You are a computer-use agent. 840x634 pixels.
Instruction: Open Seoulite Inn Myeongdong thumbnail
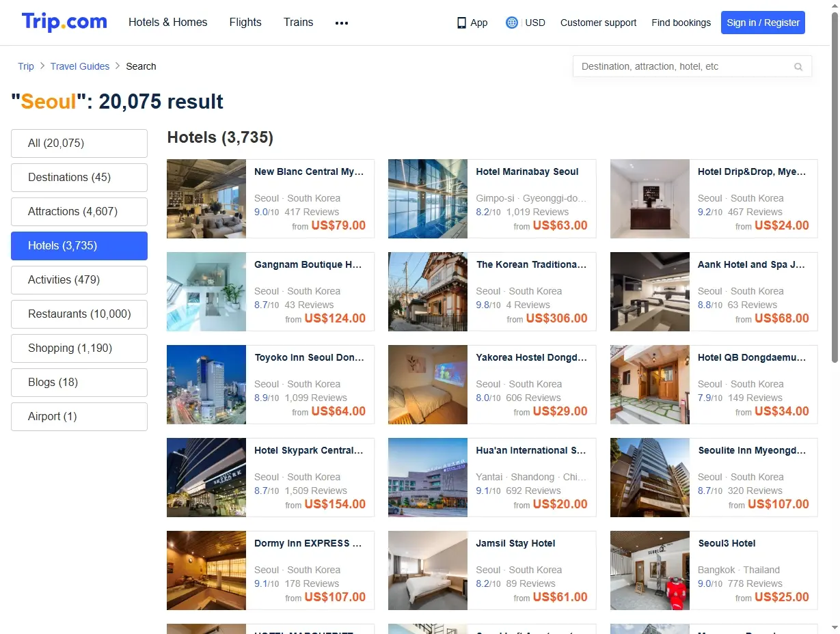coord(650,478)
